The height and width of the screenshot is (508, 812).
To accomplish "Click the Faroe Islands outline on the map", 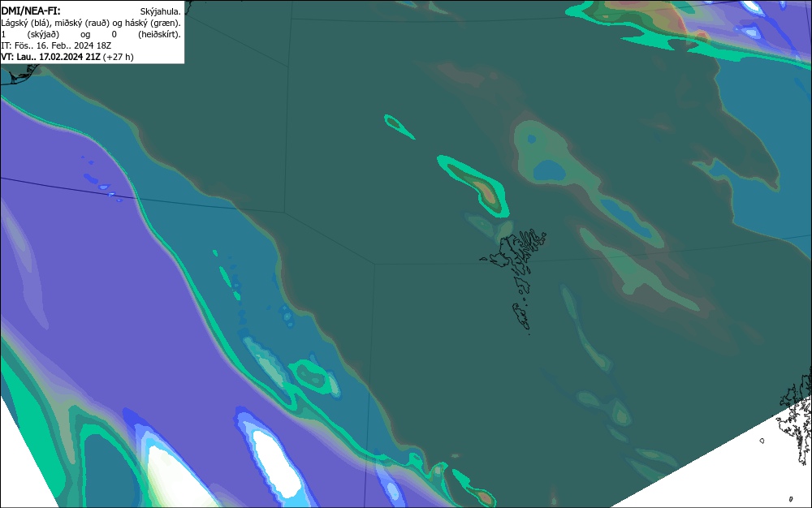I will [513, 280].
